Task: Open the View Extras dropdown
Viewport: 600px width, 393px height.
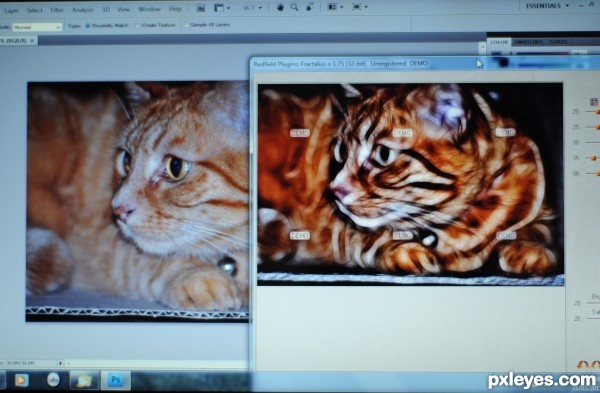Action: [222, 8]
